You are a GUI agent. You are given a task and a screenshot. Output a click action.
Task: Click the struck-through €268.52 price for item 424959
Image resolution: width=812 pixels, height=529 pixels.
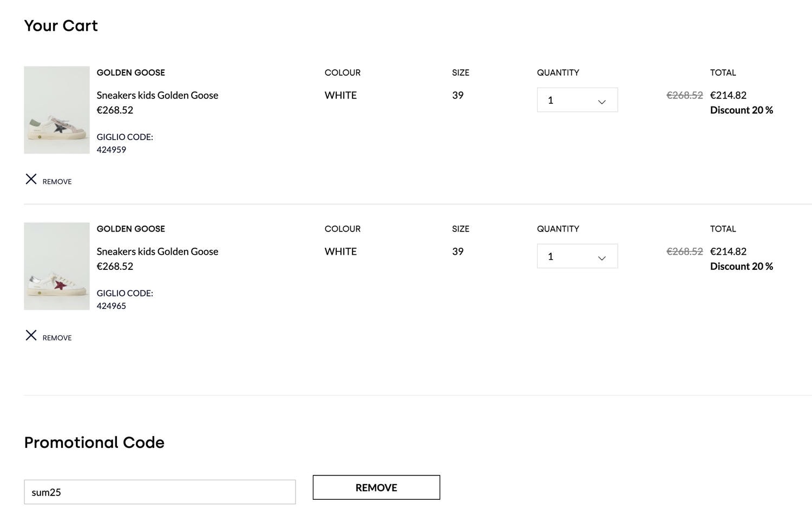point(685,95)
